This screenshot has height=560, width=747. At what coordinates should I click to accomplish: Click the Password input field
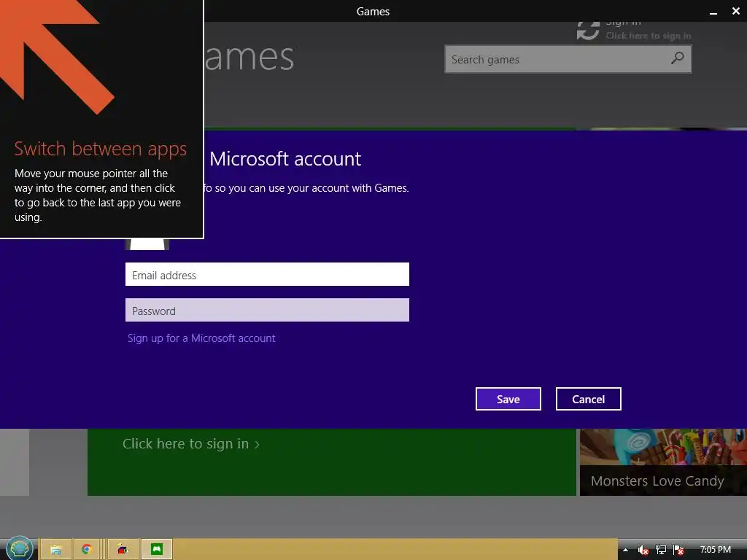[x=267, y=310]
